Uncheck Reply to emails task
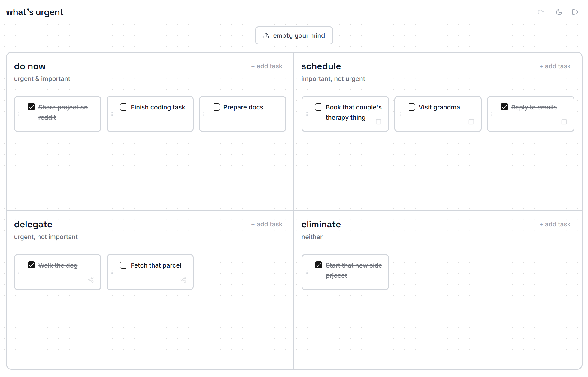Viewport: 588px width, 377px height. [504, 106]
